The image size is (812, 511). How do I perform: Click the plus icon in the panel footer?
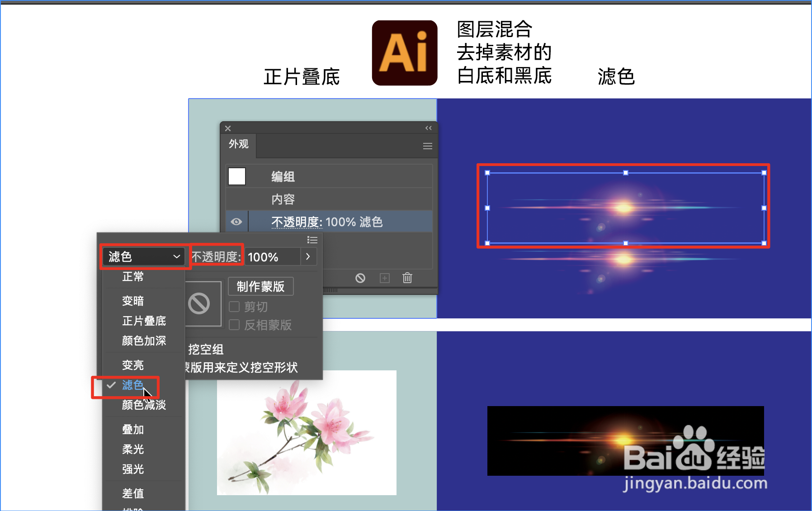tap(384, 278)
